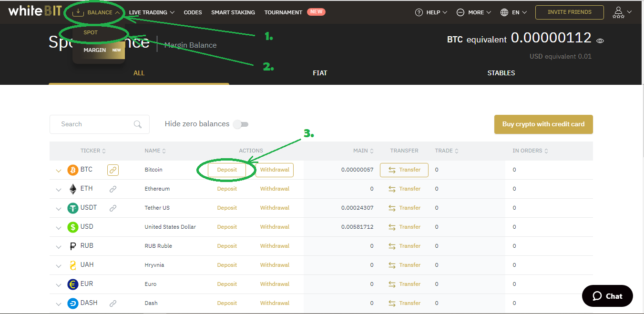Click Deposit for USDT

click(227, 208)
